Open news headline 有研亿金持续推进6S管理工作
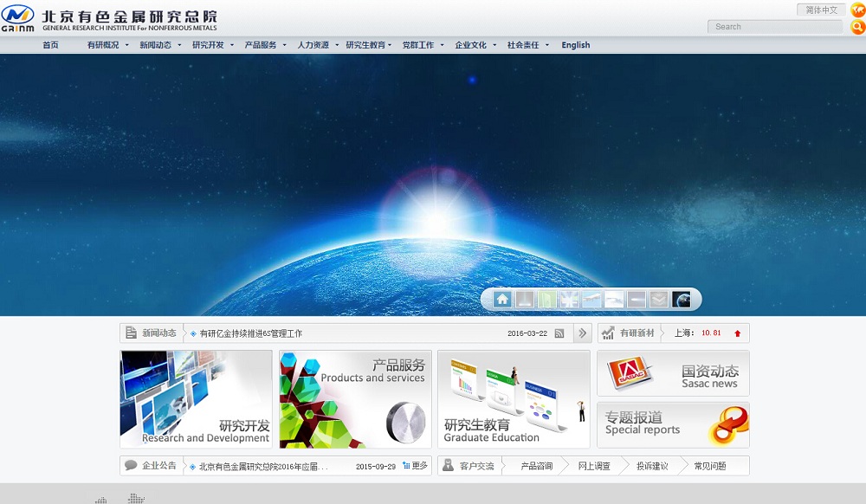866x504 pixels. [251, 333]
